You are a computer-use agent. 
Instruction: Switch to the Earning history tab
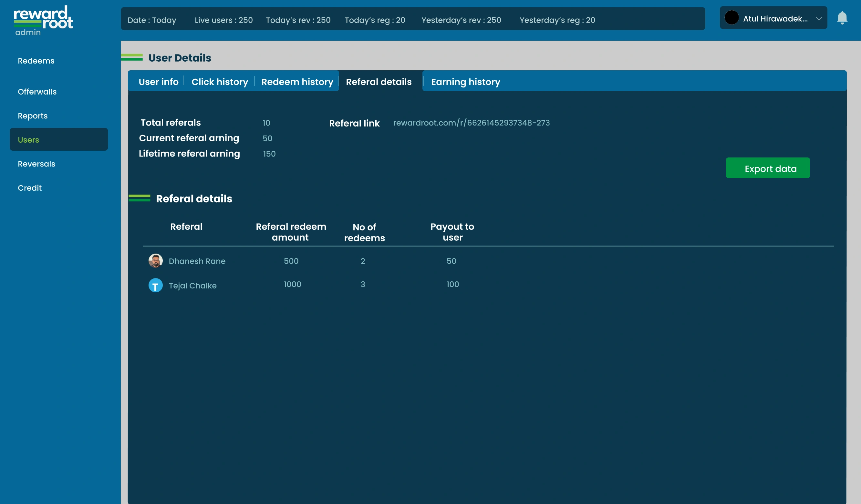pos(465,82)
